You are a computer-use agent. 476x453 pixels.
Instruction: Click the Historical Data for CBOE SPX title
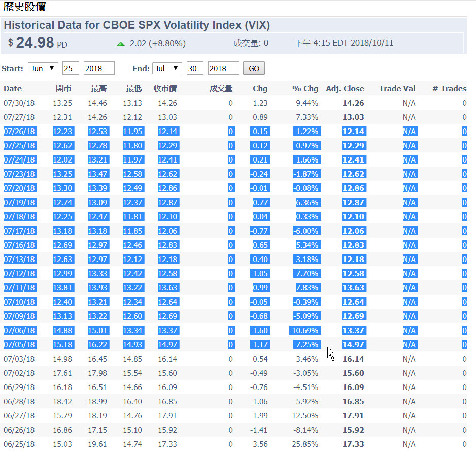pos(137,25)
